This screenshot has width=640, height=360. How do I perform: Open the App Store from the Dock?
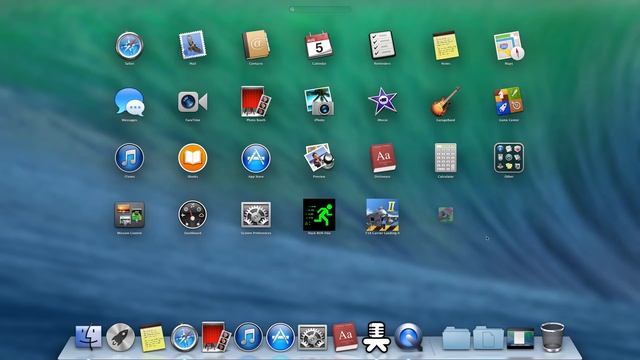(x=280, y=337)
